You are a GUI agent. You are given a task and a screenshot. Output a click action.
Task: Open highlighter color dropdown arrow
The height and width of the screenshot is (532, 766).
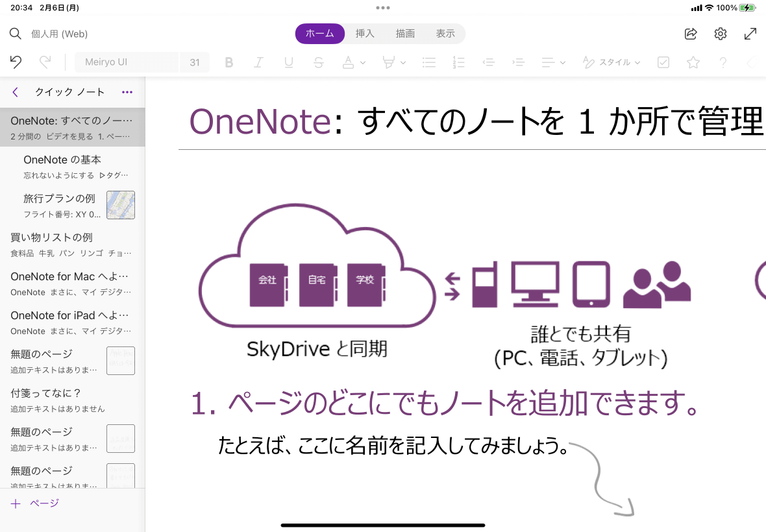pos(403,62)
